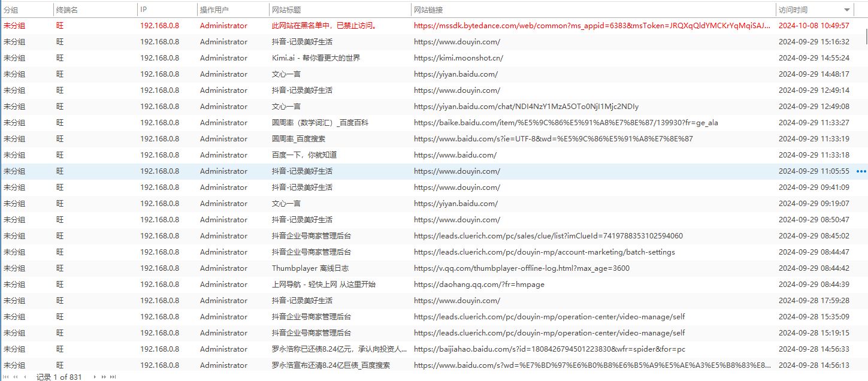Open the three-dots menu on highlighted row

[861, 171]
